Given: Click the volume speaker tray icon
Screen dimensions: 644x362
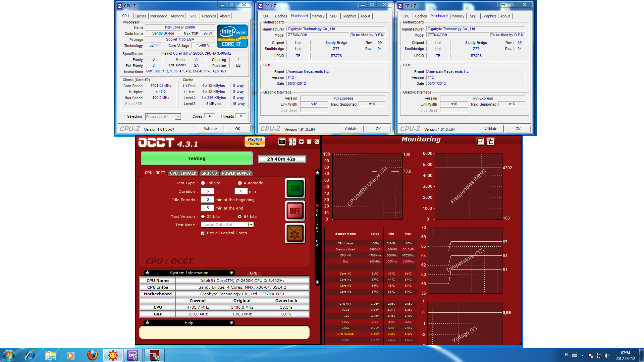Looking at the screenshot, I should coord(607,356).
